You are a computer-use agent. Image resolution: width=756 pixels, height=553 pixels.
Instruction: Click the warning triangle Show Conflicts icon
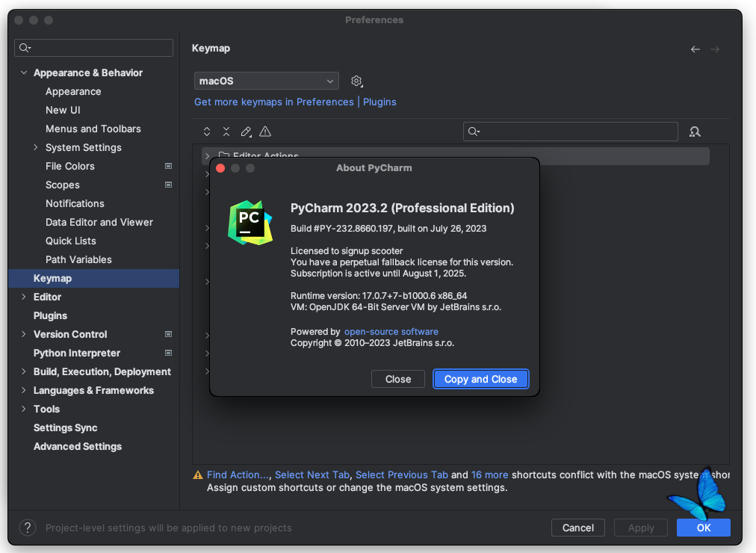click(x=265, y=132)
